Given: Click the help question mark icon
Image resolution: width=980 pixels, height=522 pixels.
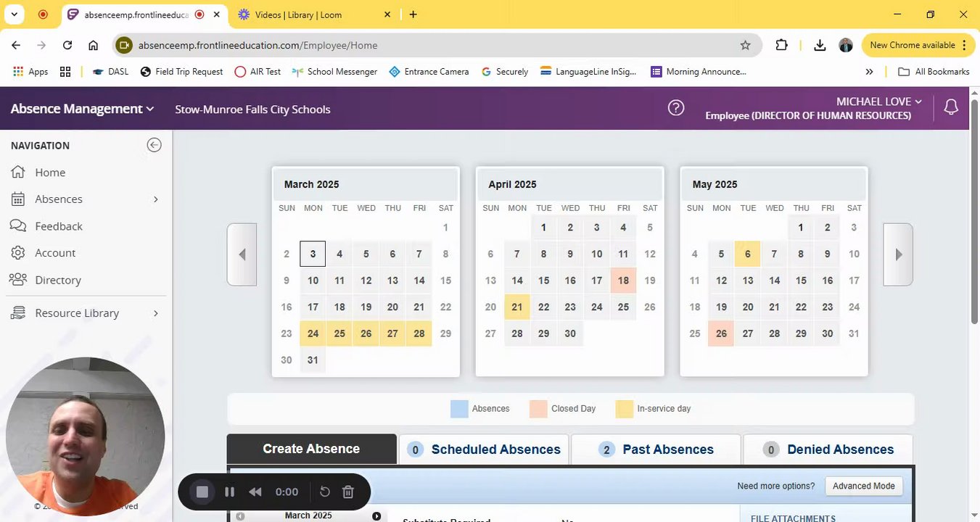Looking at the screenshot, I should pyautogui.click(x=675, y=108).
